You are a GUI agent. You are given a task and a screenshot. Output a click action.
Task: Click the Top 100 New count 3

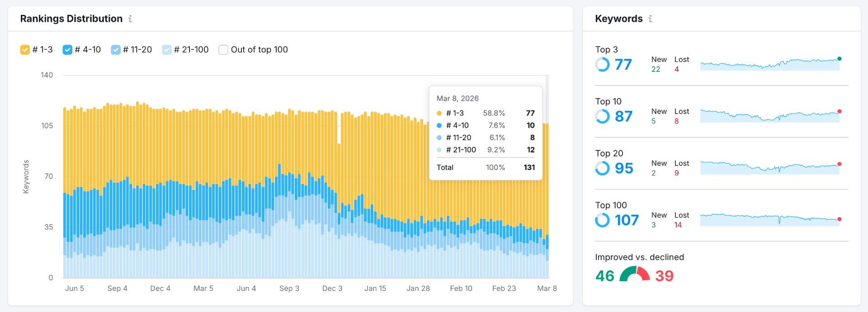pyautogui.click(x=654, y=225)
